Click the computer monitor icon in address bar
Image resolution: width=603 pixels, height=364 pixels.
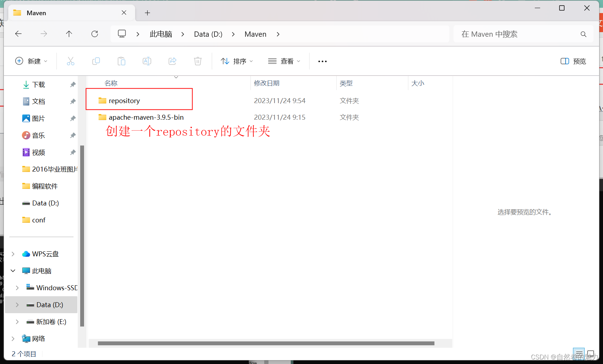click(122, 34)
